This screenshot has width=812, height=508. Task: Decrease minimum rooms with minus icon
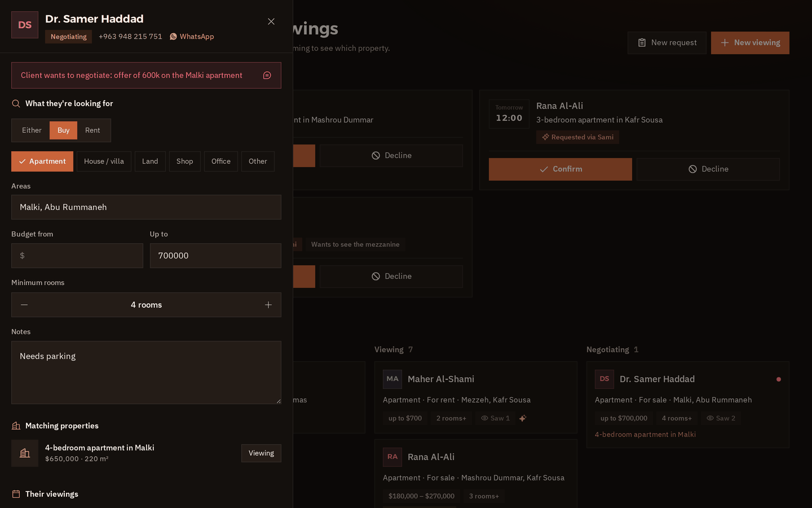pyautogui.click(x=24, y=305)
